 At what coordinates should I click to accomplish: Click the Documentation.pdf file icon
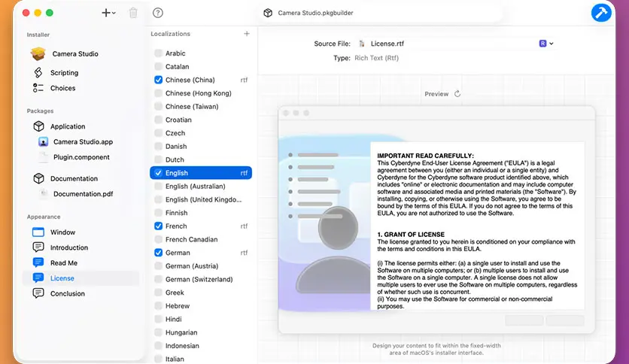point(44,193)
